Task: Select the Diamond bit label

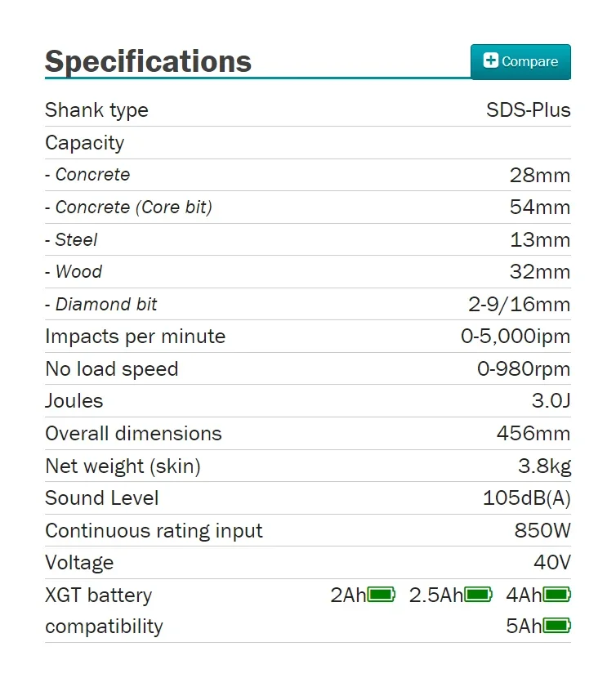Action: [101, 305]
